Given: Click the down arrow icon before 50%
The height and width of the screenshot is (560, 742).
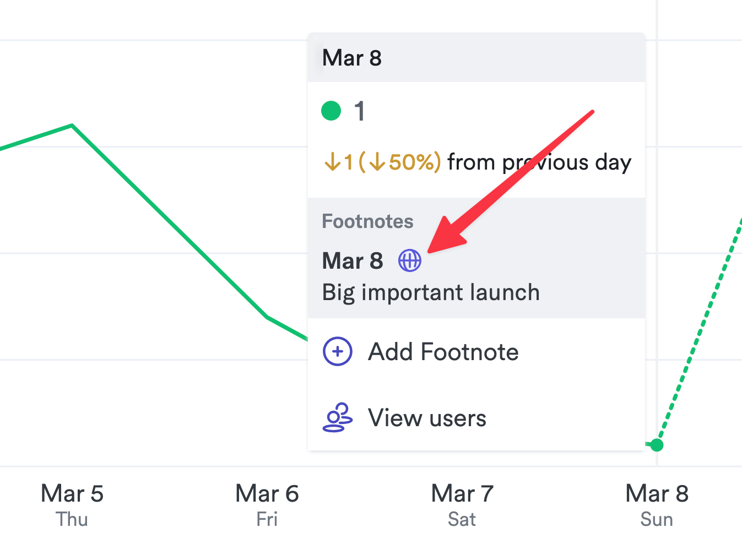Looking at the screenshot, I should tap(377, 162).
